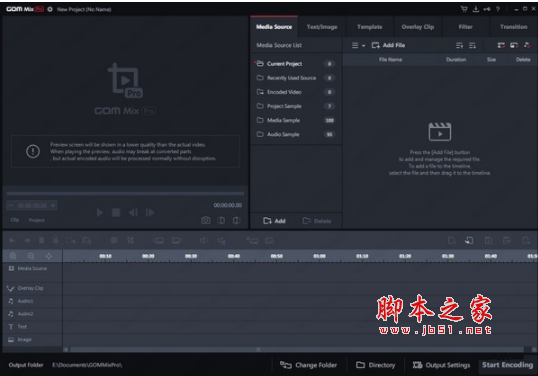Click the scissors split icon
Screen dimensions: 538x376
[55, 240]
